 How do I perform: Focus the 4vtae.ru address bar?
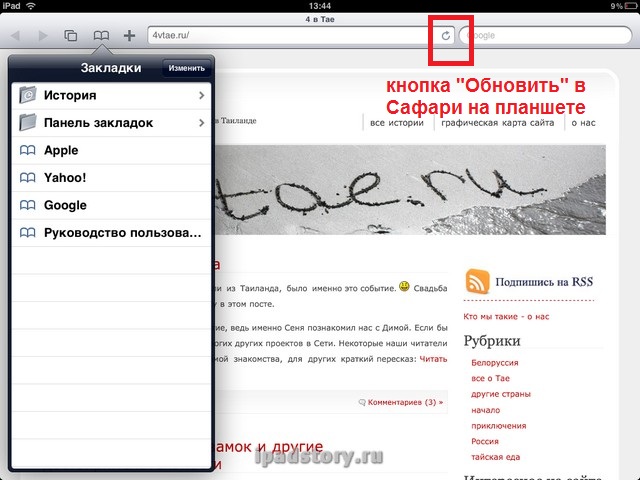point(290,36)
